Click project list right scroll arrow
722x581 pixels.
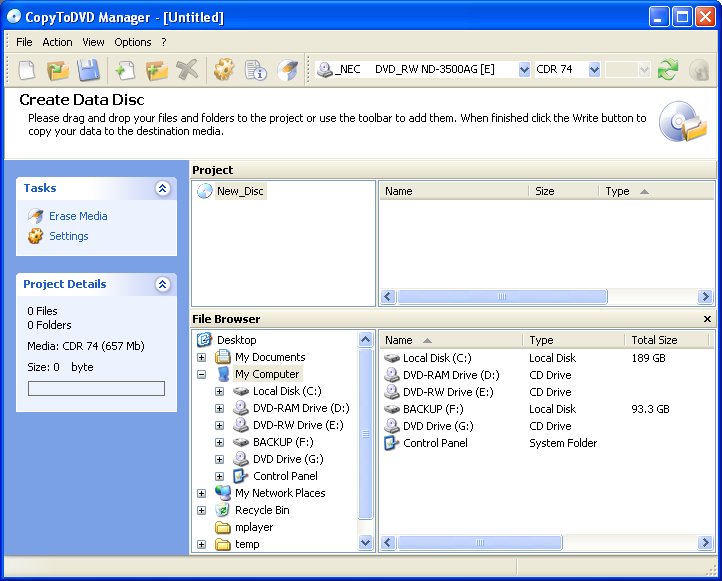click(x=705, y=296)
